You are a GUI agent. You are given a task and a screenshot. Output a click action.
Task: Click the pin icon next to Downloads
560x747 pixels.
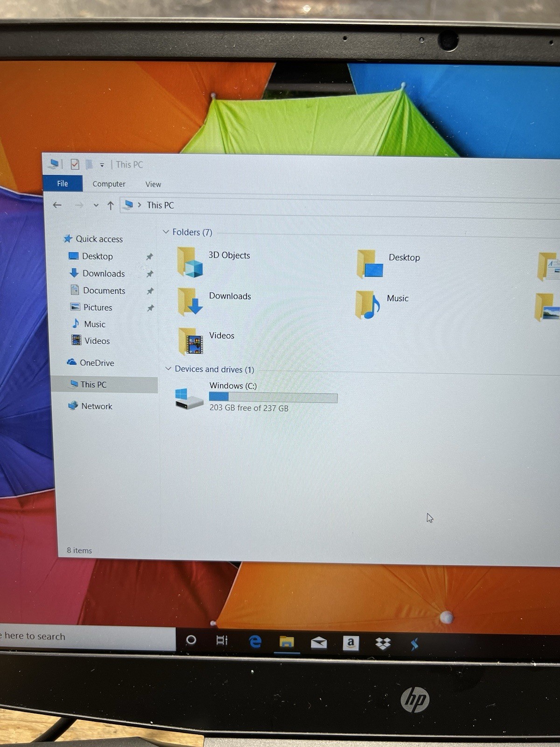[150, 274]
